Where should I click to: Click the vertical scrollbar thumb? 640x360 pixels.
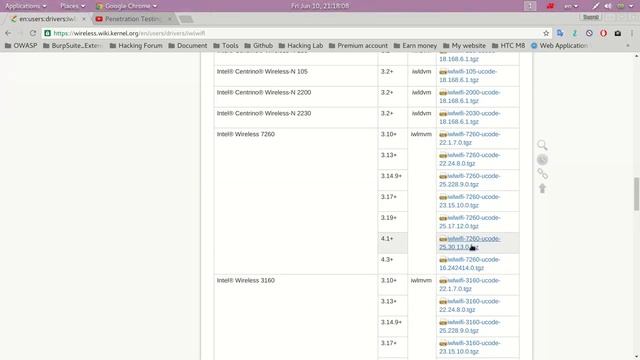point(636,194)
